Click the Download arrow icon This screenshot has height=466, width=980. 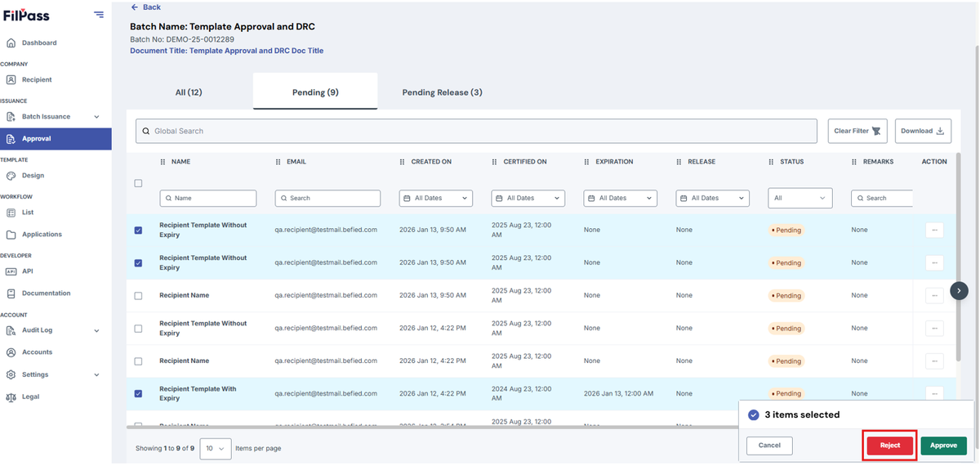point(940,131)
